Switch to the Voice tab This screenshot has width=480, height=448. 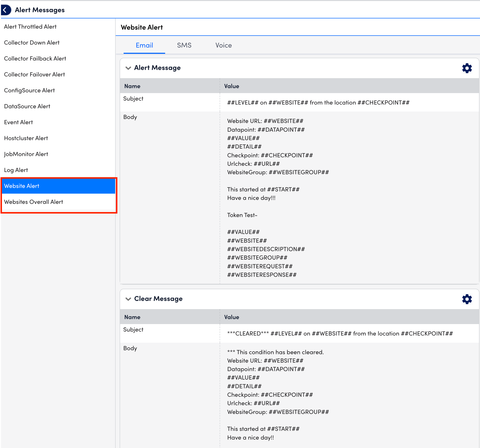(223, 45)
